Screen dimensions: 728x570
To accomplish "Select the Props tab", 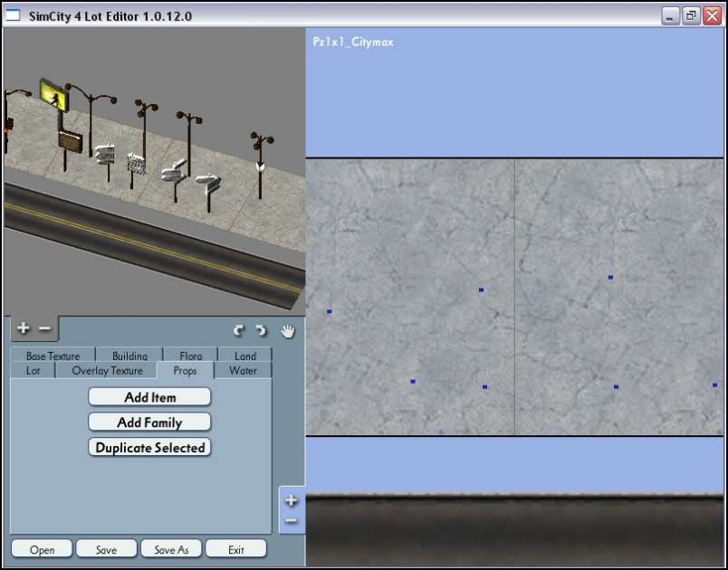I will pos(186,371).
